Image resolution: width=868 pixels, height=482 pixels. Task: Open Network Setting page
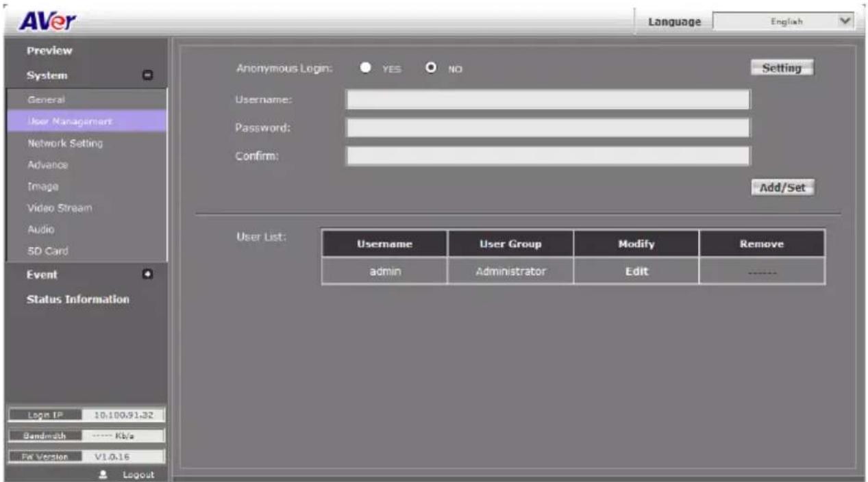[64, 144]
